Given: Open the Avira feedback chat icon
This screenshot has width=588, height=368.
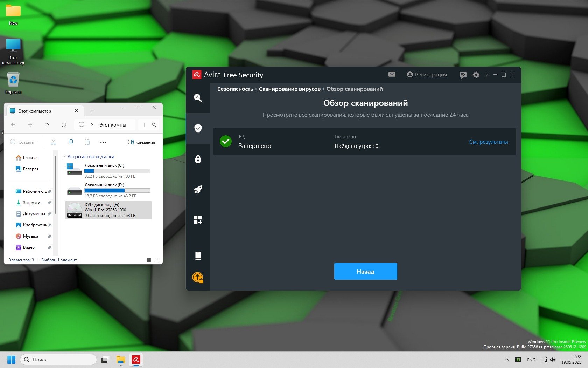Looking at the screenshot, I should pos(463,75).
